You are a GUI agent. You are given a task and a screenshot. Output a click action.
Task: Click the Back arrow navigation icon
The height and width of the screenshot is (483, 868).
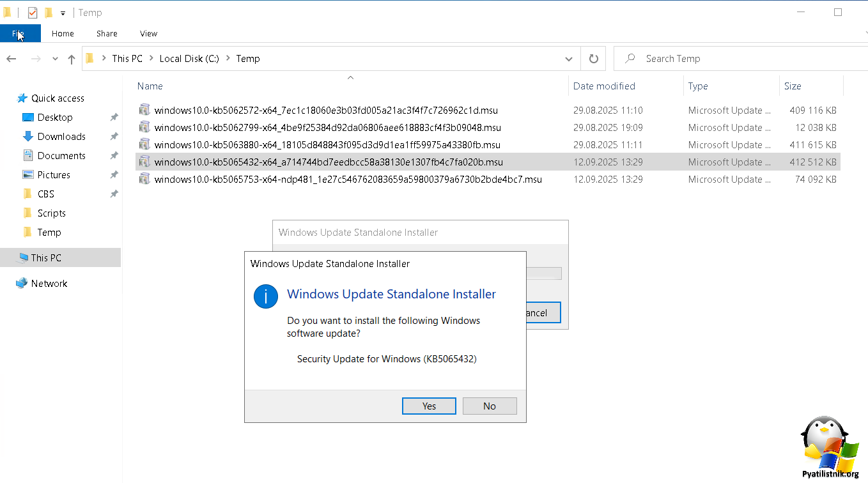(x=12, y=59)
